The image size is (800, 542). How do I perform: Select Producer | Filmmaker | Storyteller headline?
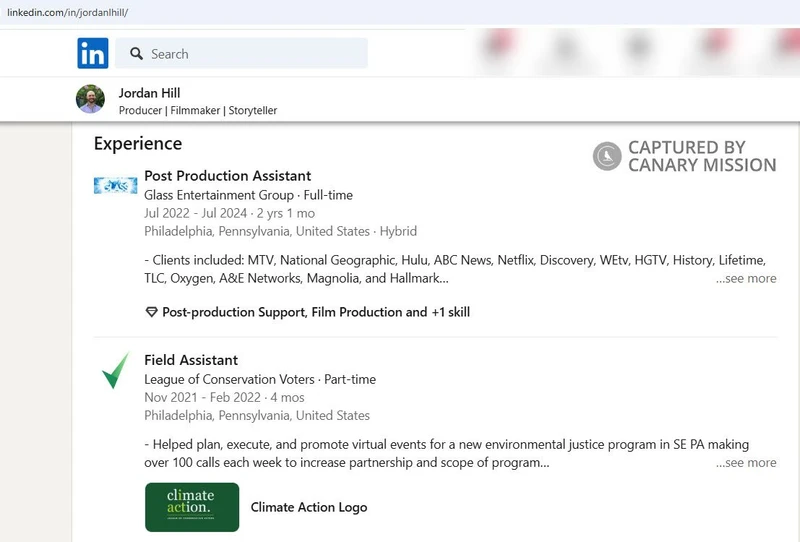click(x=198, y=110)
